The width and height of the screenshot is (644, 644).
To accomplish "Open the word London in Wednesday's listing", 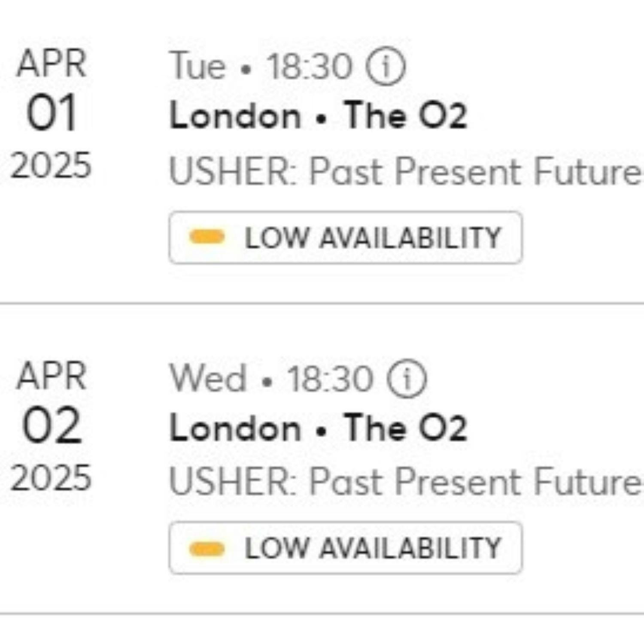I will pyautogui.click(x=235, y=428).
